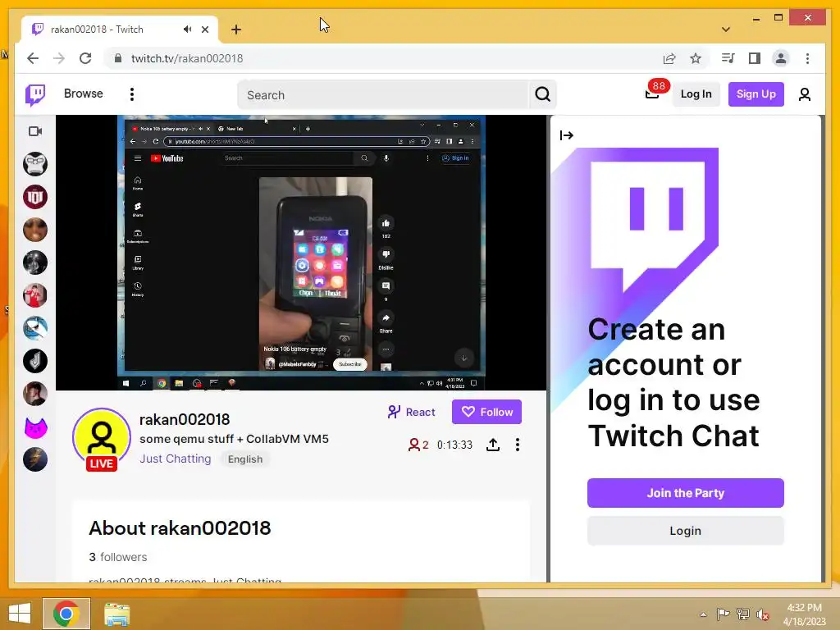Viewport: 840px width, 630px height.
Task: Reload the page
Action: pos(85,58)
